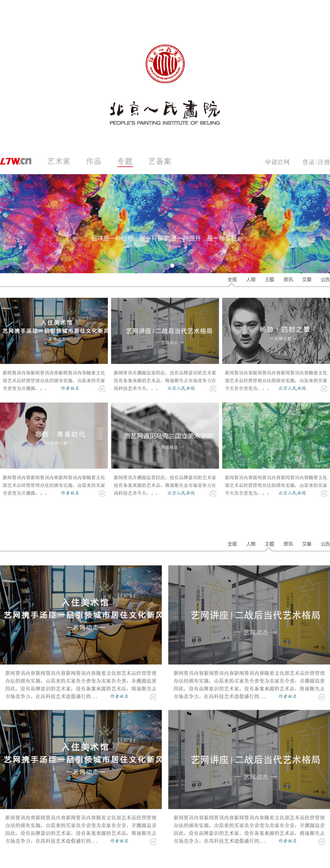Click the white carousel dot on the banner

pyautogui.click(x=172, y=265)
